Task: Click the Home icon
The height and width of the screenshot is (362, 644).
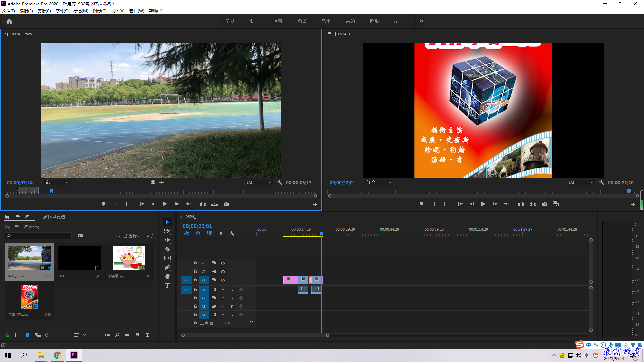Action: 9,21
